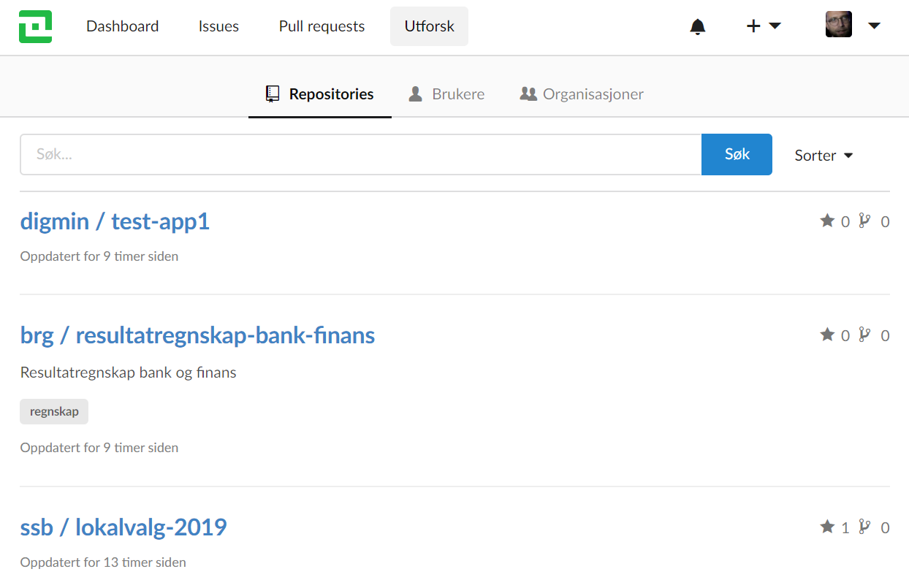Expand the user profile menu arrow

coord(874,26)
